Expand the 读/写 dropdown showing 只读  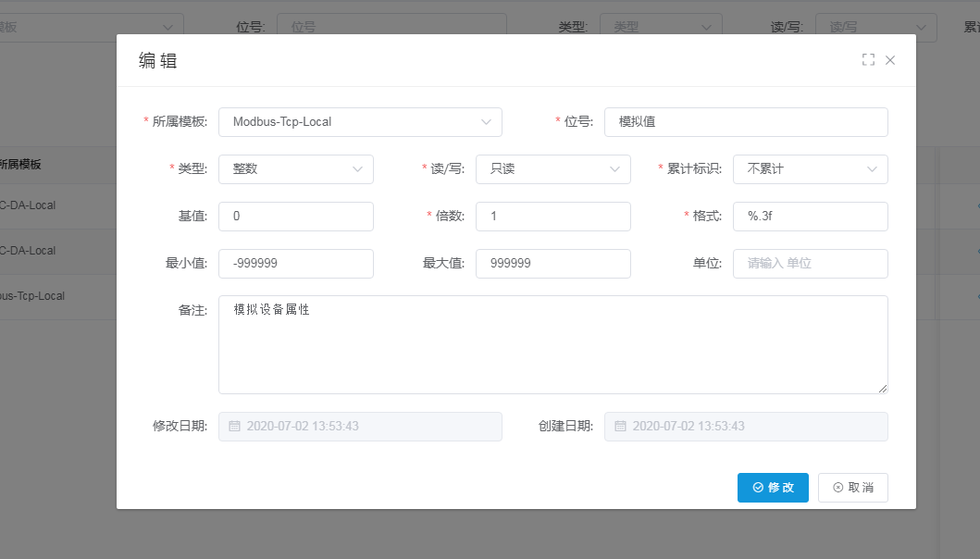point(552,169)
